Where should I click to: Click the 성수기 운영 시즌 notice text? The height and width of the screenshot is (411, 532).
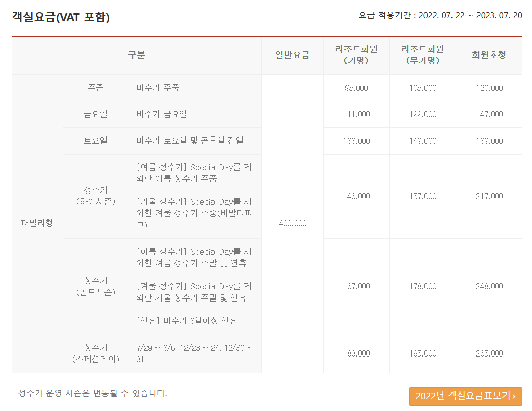[x=89, y=393]
